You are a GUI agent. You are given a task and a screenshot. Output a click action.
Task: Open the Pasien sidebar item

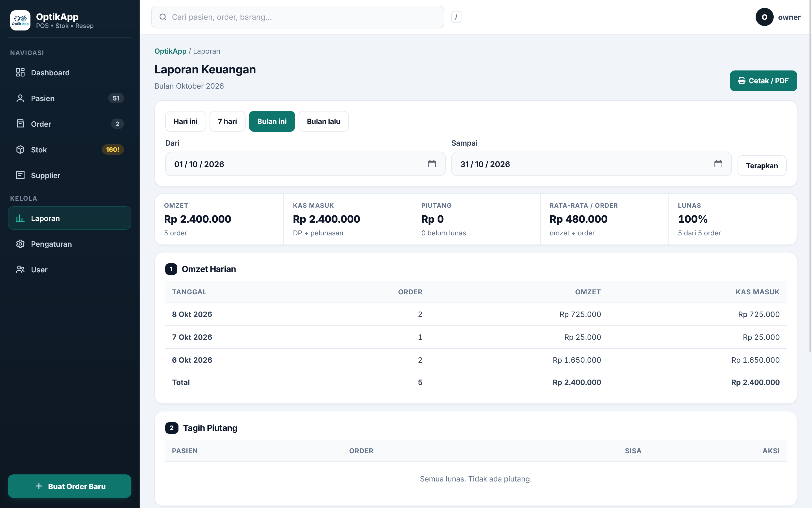[x=69, y=98]
